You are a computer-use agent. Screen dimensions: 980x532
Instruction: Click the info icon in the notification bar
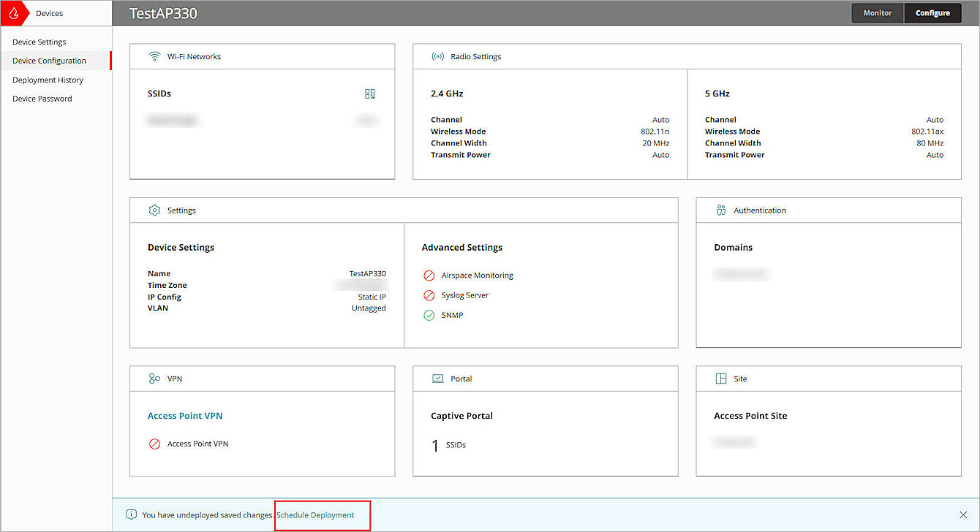coord(131,514)
